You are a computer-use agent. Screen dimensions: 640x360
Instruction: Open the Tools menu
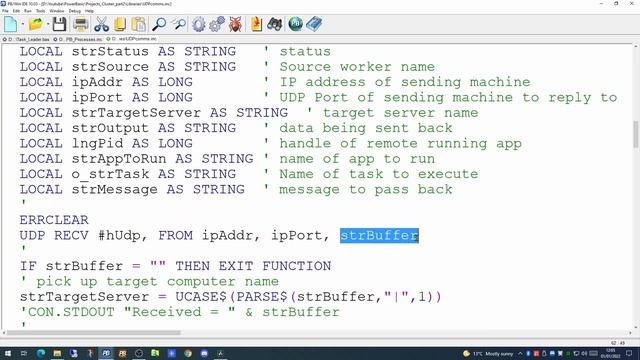tap(40, 11)
